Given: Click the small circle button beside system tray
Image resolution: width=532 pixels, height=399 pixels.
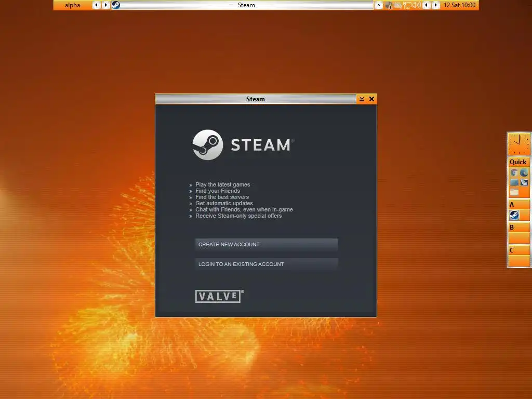Looking at the screenshot, I should (379, 5).
